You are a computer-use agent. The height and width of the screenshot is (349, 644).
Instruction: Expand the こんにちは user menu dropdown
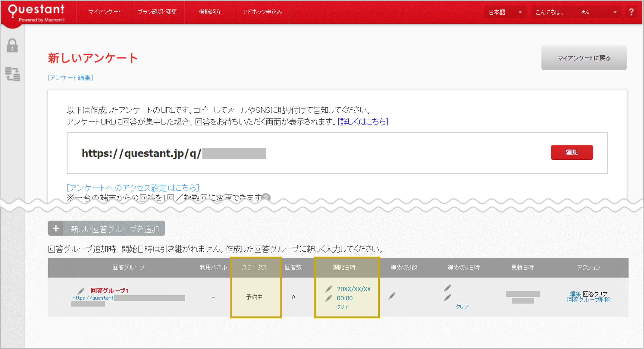click(x=576, y=12)
